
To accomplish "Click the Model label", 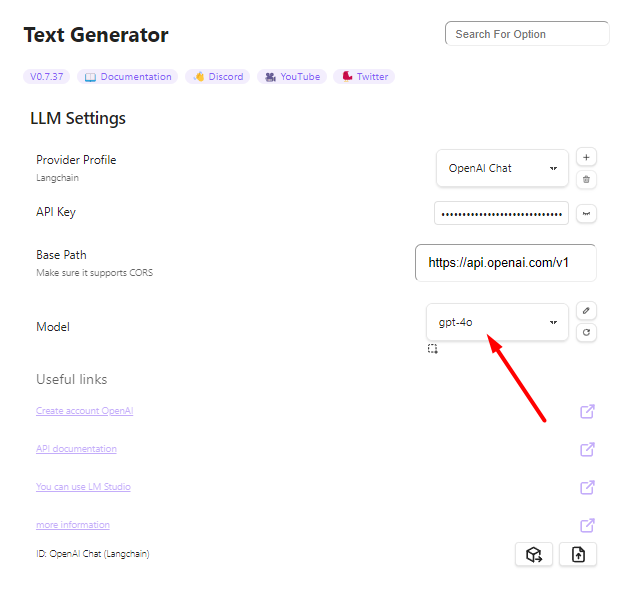I will (53, 327).
